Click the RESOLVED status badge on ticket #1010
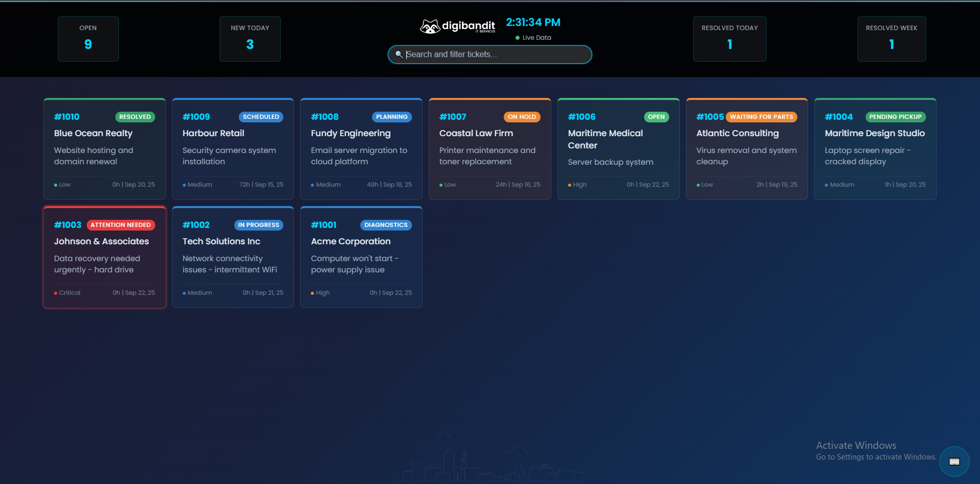This screenshot has height=484, width=980. coord(135,117)
